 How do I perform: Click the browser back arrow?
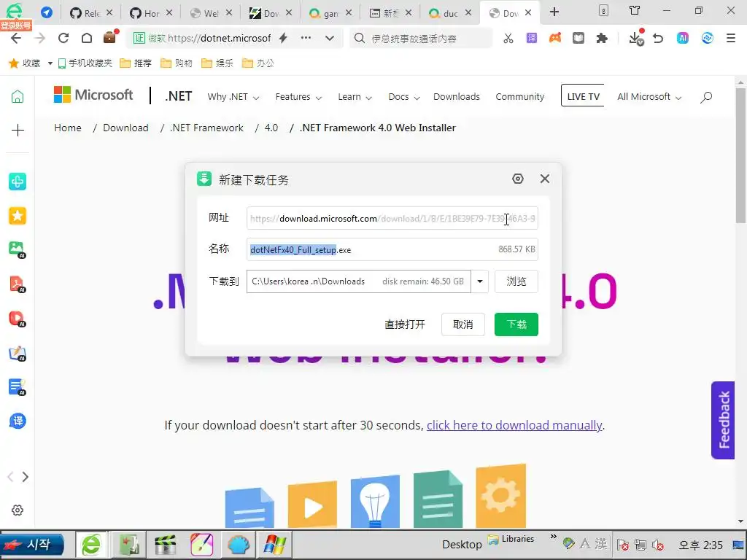tap(16, 38)
